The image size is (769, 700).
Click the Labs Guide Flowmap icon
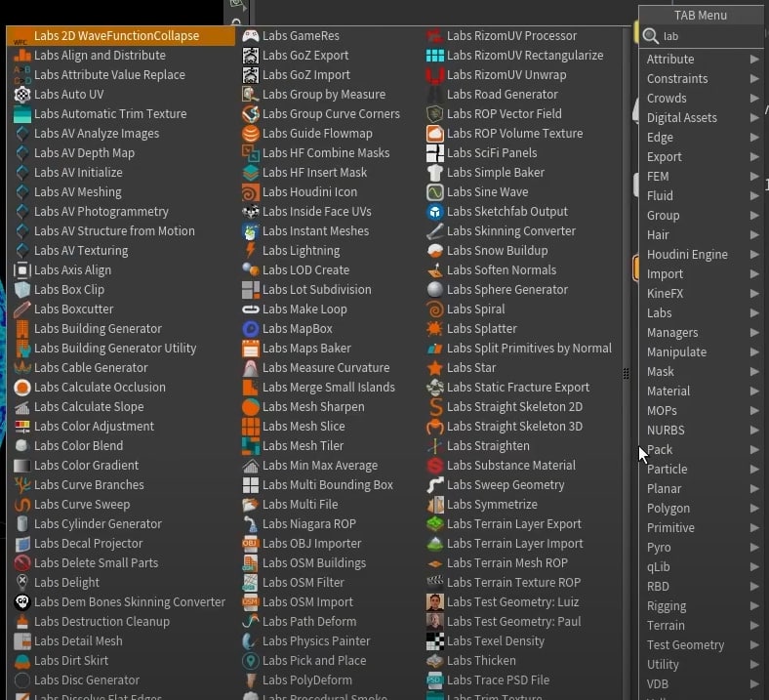(251, 134)
